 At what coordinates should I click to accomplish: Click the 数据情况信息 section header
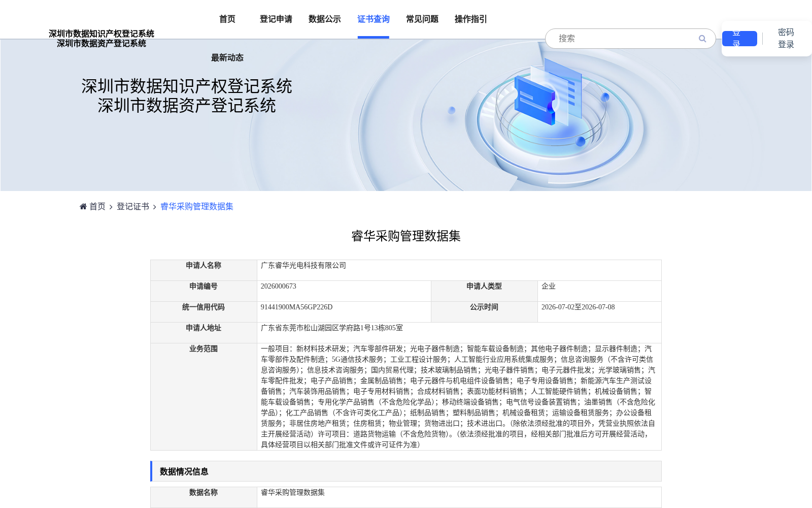(x=406, y=471)
